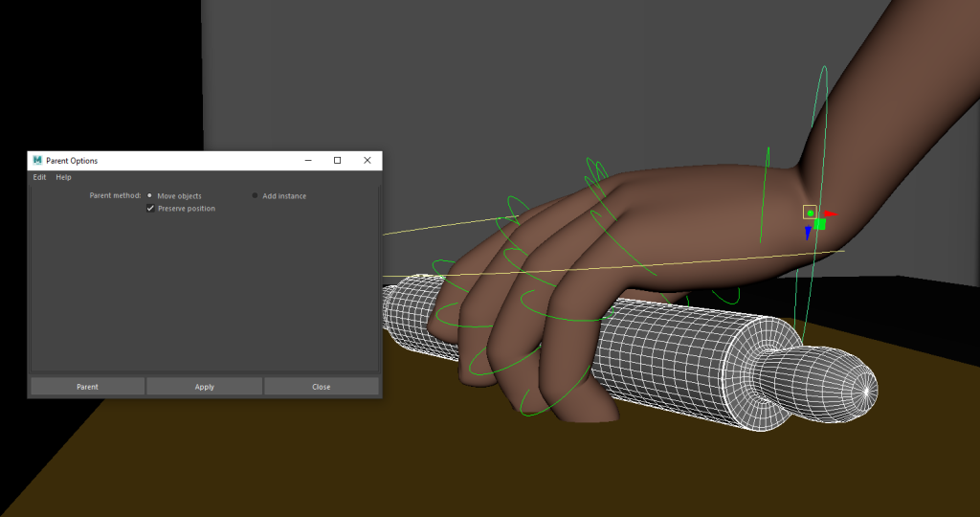980x517 pixels.
Task: Minimize the Parent Options window
Action: pyautogui.click(x=308, y=161)
